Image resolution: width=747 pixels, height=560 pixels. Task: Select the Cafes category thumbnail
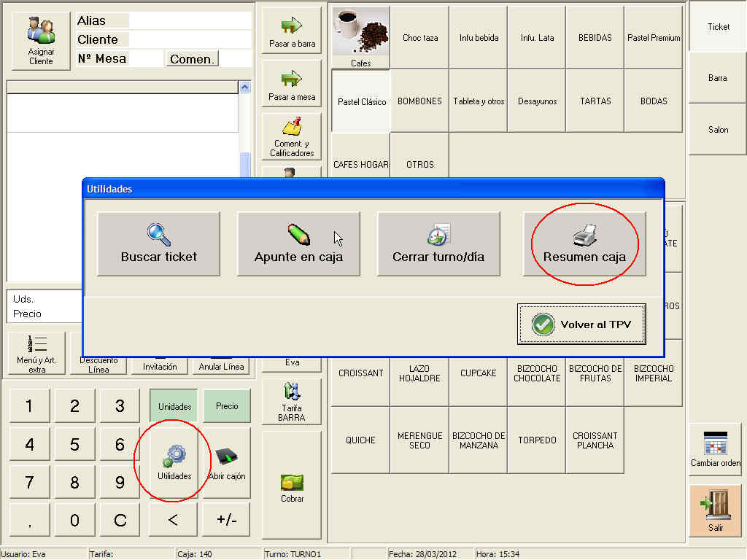click(360, 38)
